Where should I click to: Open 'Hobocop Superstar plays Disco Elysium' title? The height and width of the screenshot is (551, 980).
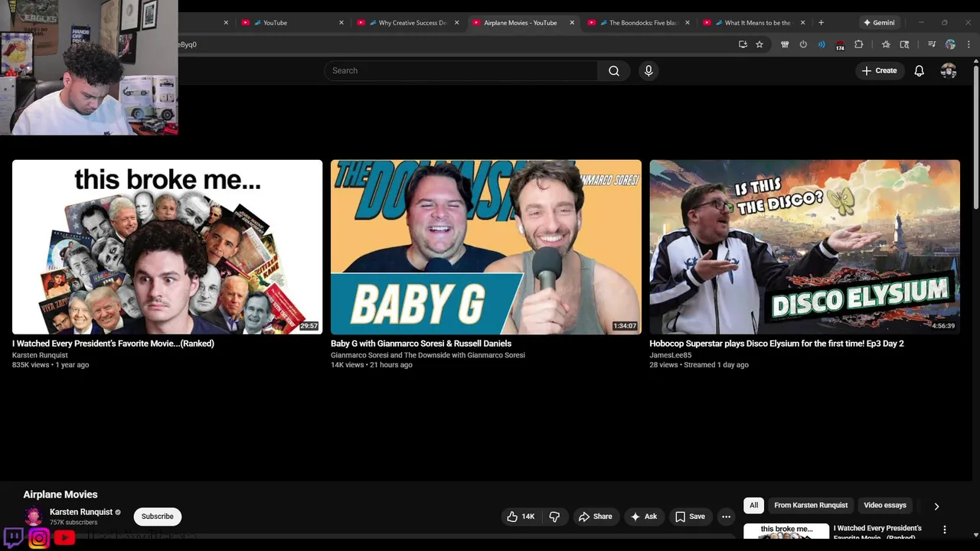click(776, 344)
